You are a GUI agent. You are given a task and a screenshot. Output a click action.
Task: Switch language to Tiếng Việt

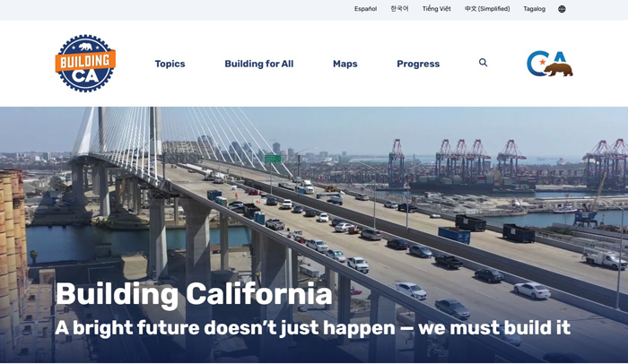437,9
